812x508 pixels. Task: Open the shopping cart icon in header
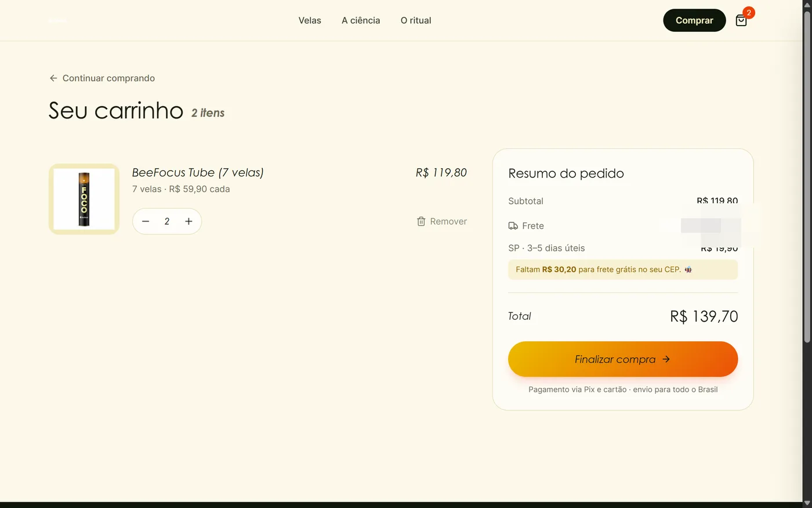[741, 21]
